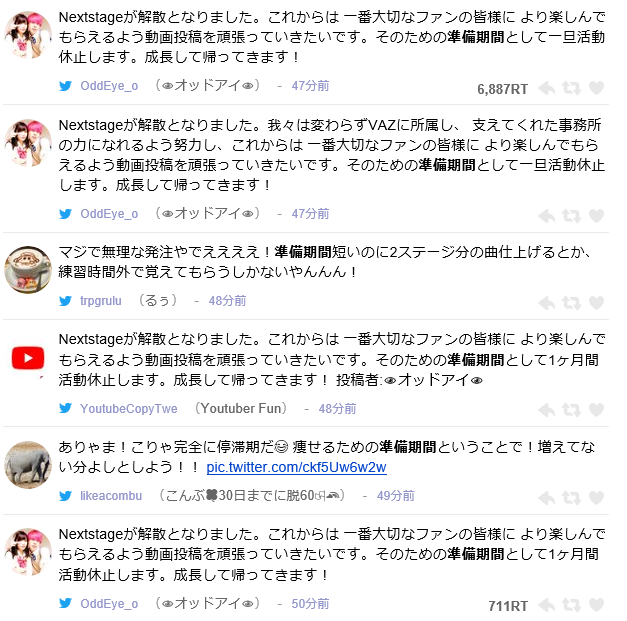Click the reply arrow on the 6,887RT tweet
Image resolution: width=627 pixels, height=621 pixels.
547,88
